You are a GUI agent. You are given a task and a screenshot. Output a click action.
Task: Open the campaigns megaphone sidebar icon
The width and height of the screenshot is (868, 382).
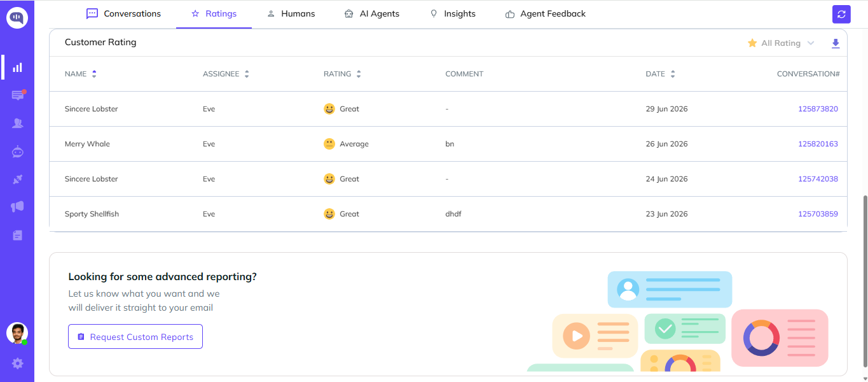click(x=18, y=207)
